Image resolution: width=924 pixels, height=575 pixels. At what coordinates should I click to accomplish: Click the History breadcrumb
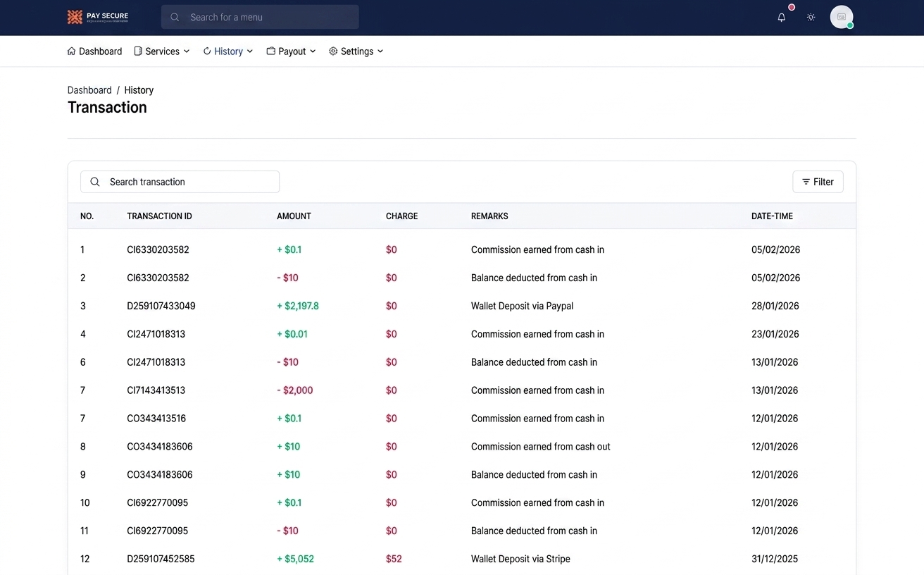139,90
